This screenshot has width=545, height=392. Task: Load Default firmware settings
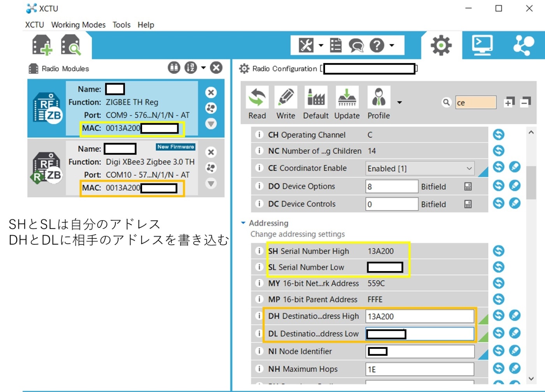coord(316,103)
